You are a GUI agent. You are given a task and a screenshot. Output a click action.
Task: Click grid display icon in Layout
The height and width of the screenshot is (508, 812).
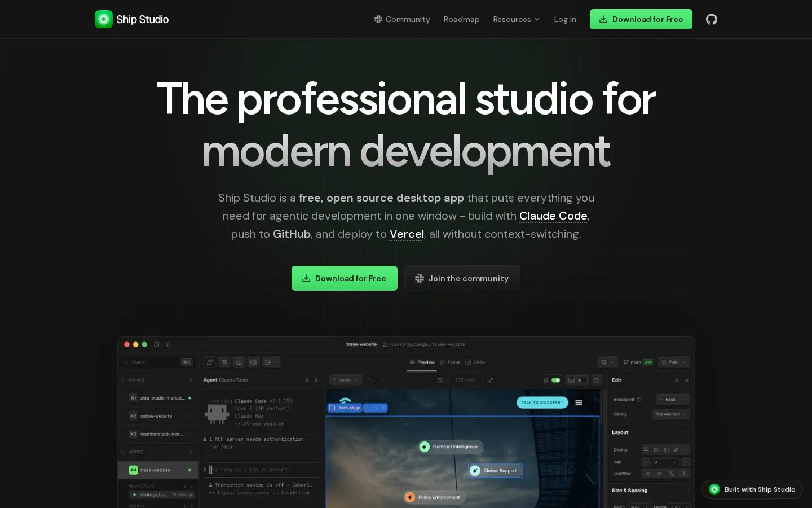(x=667, y=450)
